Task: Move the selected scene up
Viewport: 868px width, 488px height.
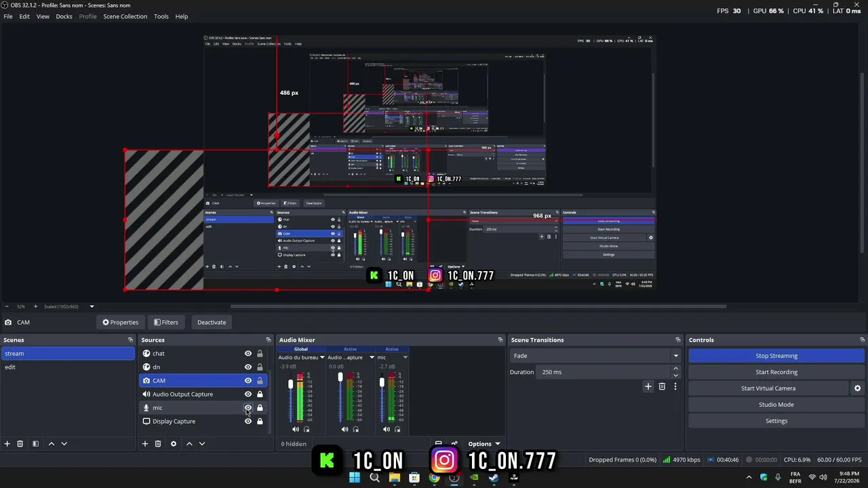Action: [51, 443]
